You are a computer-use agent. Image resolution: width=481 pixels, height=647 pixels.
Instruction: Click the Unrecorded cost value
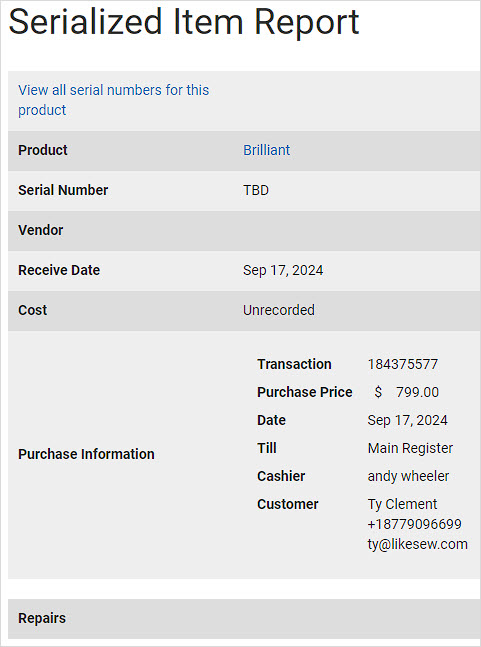279,310
